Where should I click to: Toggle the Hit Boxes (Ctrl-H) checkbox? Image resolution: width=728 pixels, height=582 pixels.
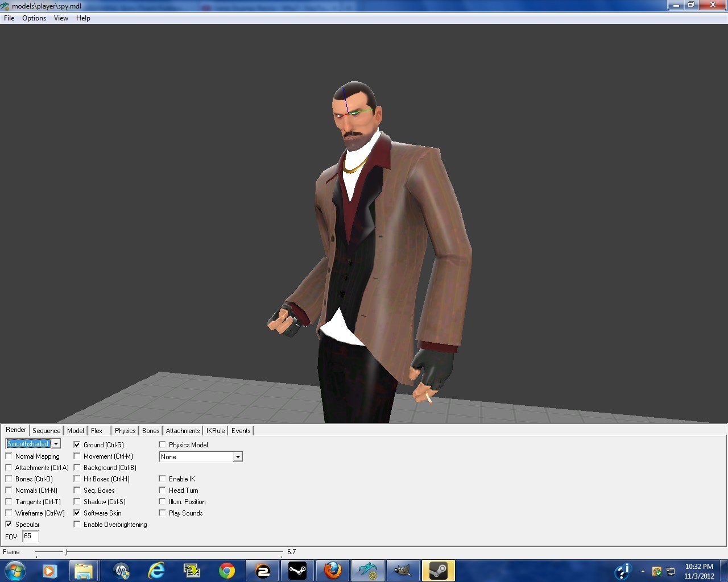click(77, 479)
